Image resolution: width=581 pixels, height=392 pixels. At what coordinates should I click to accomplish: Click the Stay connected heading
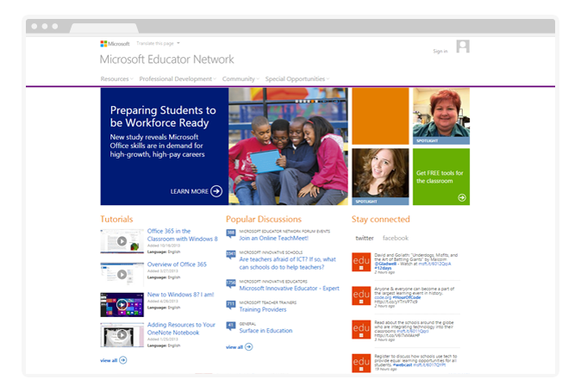pyautogui.click(x=381, y=219)
